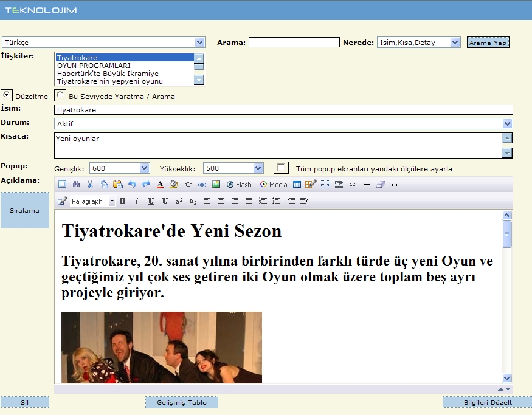Open the Nerede search scope dropdown

(419, 43)
